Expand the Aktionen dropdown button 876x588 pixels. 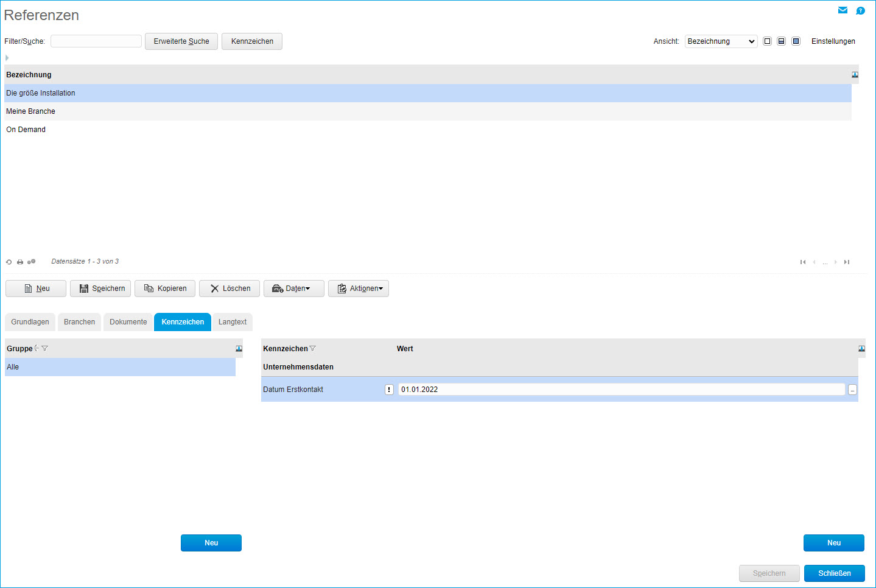tap(359, 289)
